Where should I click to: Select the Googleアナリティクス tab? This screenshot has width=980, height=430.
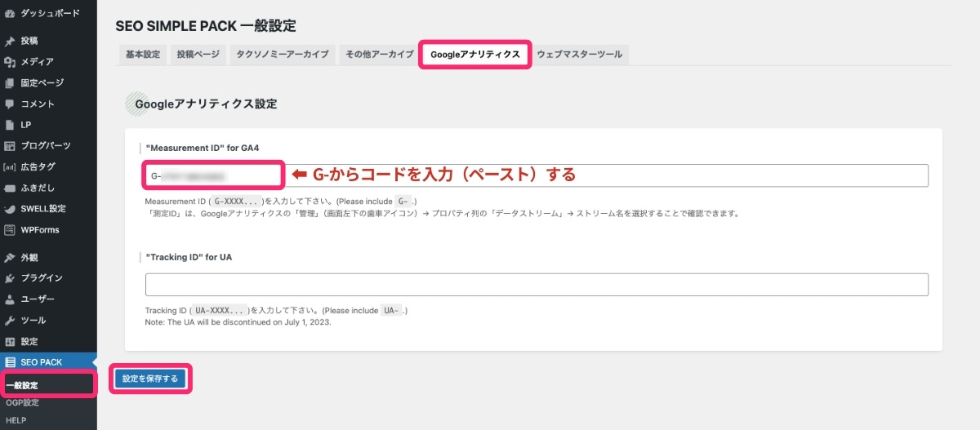[475, 54]
